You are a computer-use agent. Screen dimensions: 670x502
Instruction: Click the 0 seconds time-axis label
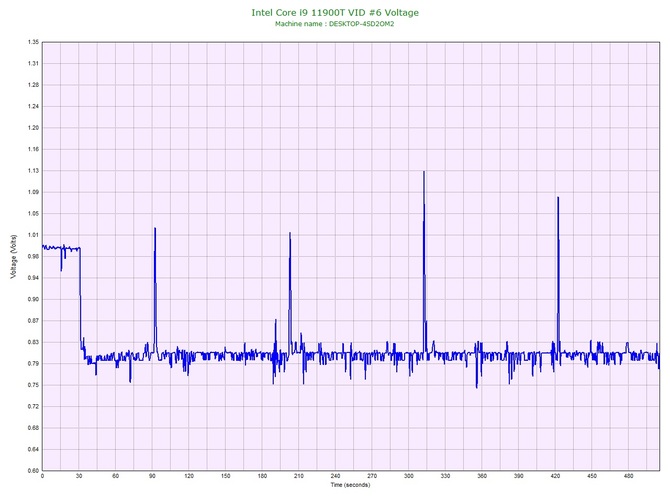coord(42,476)
